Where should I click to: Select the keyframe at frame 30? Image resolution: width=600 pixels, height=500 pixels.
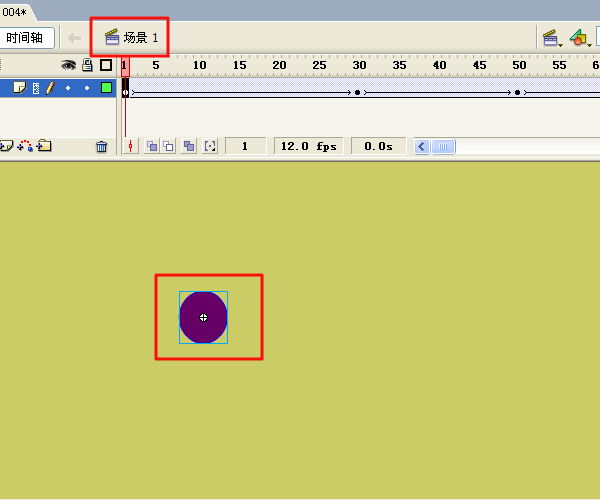point(357,93)
